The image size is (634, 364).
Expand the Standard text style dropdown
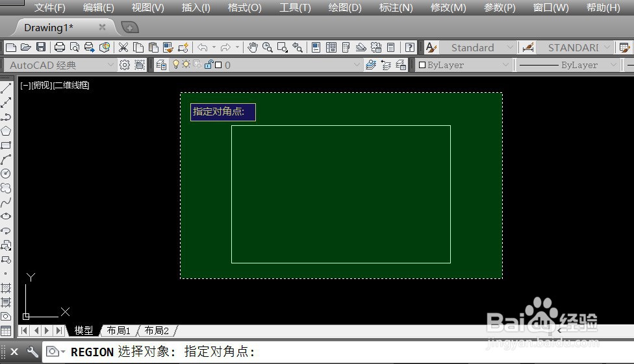point(510,47)
